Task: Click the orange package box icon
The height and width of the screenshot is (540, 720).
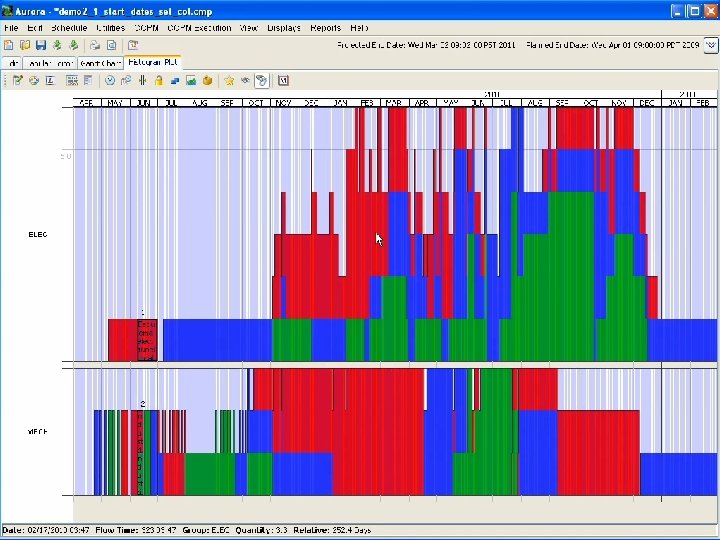Action: [208, 81]
